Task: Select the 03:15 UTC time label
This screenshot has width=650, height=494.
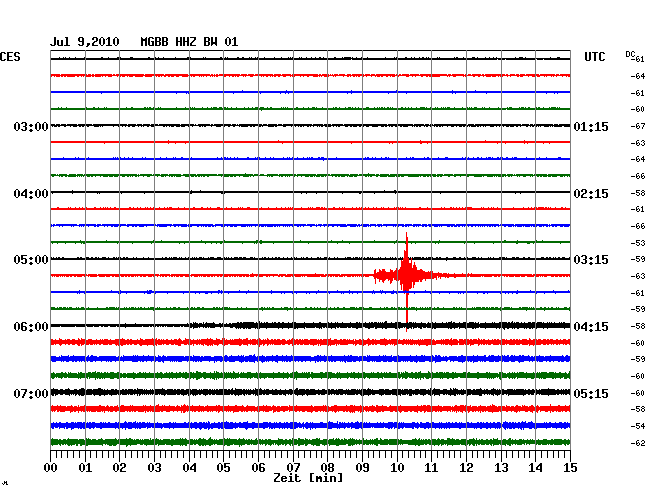Action: pyautogui.click(x=591, y=260)
